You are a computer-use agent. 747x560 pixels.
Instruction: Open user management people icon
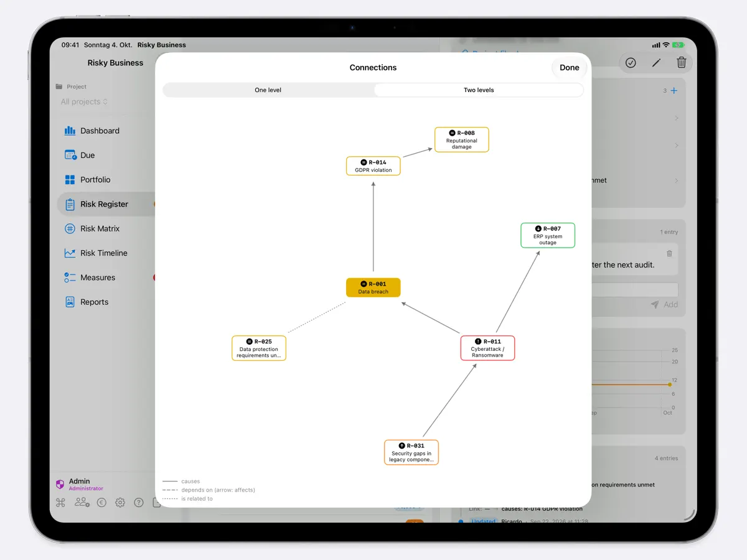point(82,503)
